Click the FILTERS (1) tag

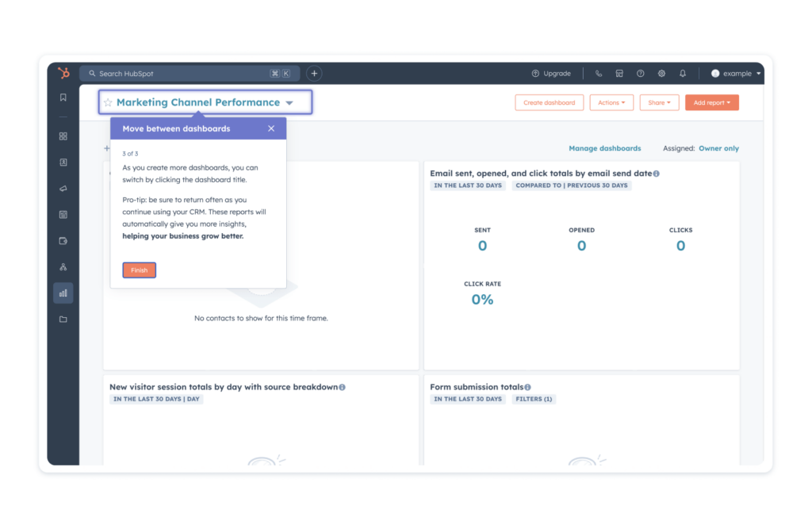[534, 399]
